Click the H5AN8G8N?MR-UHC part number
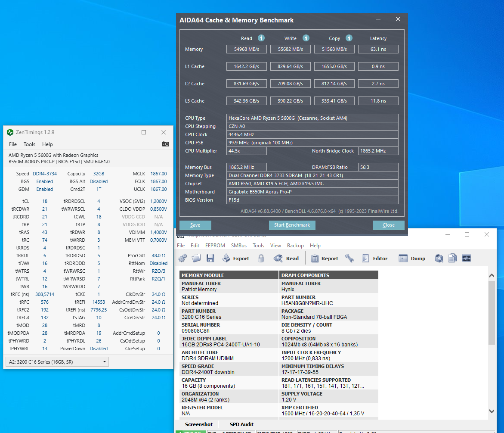The width and height of the screenshot is (504, 433). coord(307,303)
